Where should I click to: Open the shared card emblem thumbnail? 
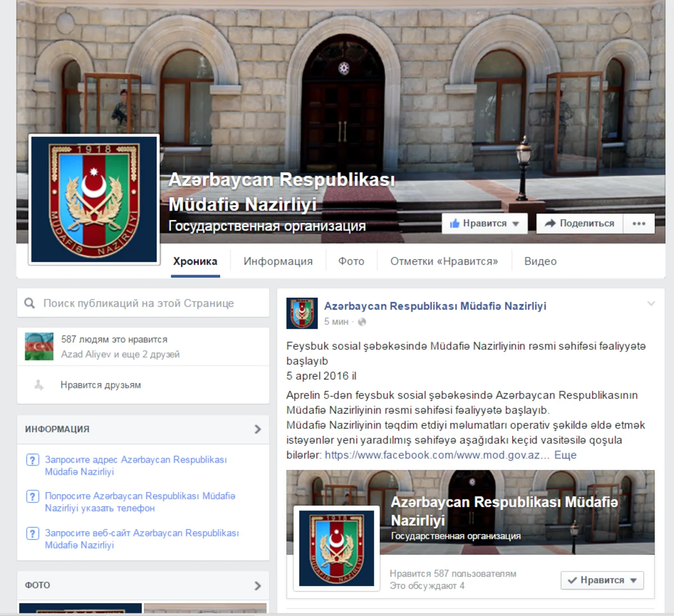tap(336, 548)
